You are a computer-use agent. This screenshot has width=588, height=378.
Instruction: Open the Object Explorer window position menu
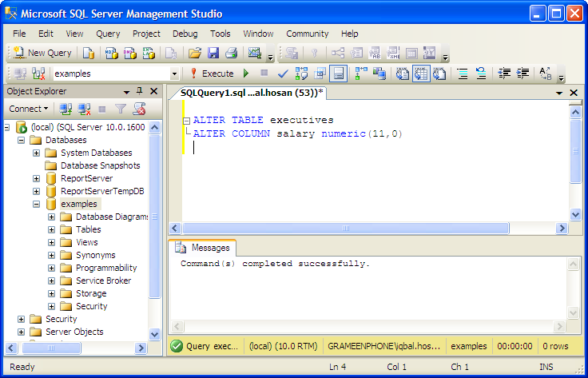pos(126,92)
